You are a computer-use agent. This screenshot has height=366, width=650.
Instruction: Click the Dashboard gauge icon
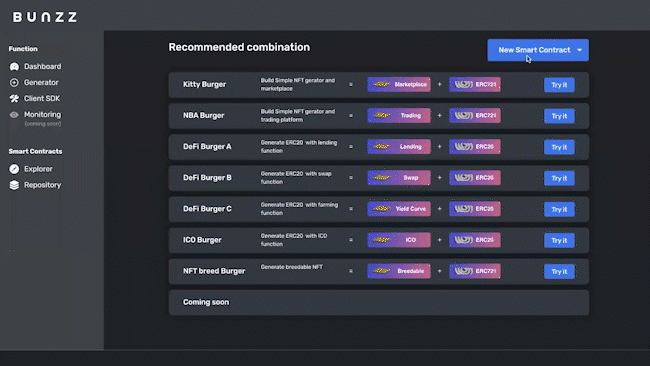pos(14,66)
